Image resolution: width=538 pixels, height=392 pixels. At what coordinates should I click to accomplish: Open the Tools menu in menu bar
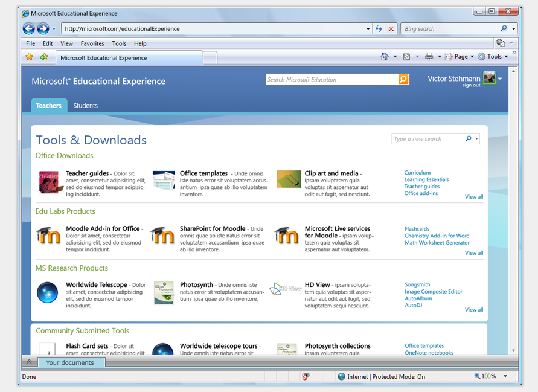[119, 43]
